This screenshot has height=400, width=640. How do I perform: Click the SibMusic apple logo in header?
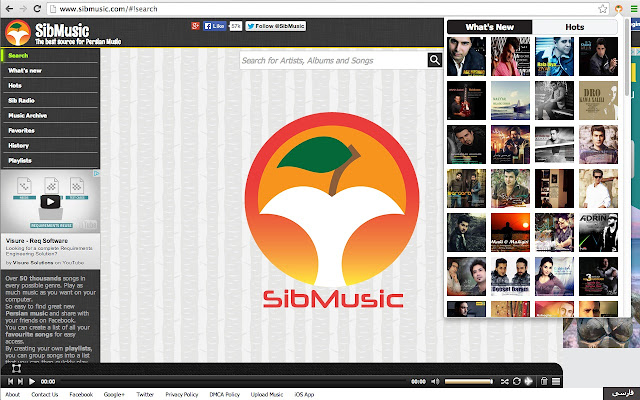point(18,33)
